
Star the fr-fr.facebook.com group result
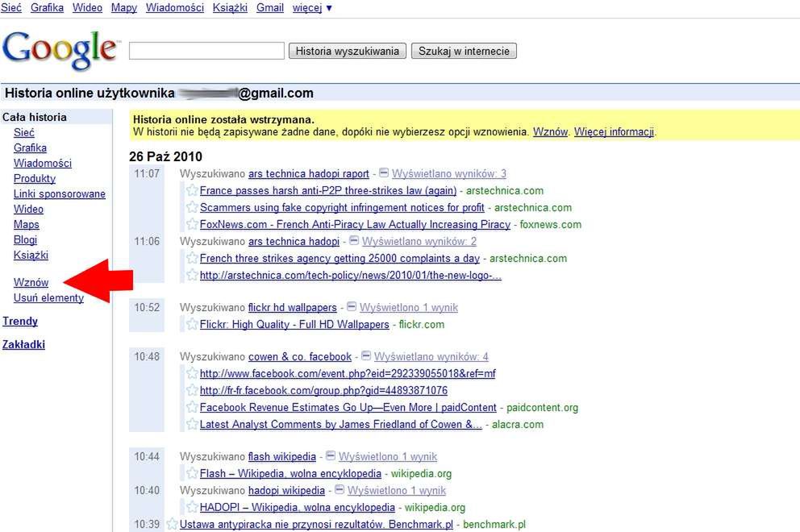pos(192,390)
